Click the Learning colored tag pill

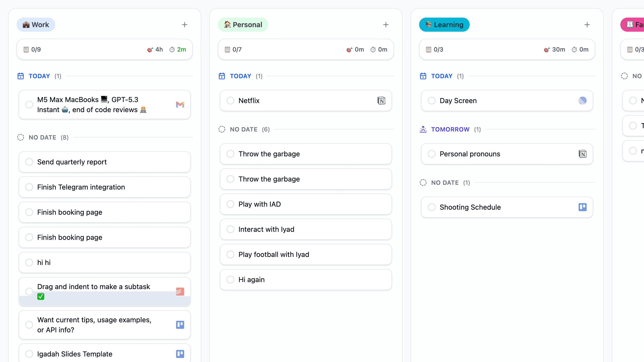coord(444,25)
